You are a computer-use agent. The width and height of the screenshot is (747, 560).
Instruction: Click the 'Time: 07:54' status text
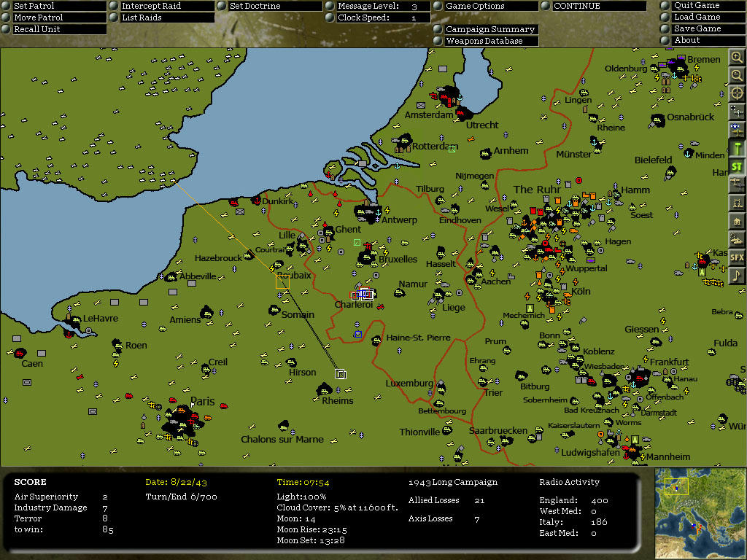point(303,482)
